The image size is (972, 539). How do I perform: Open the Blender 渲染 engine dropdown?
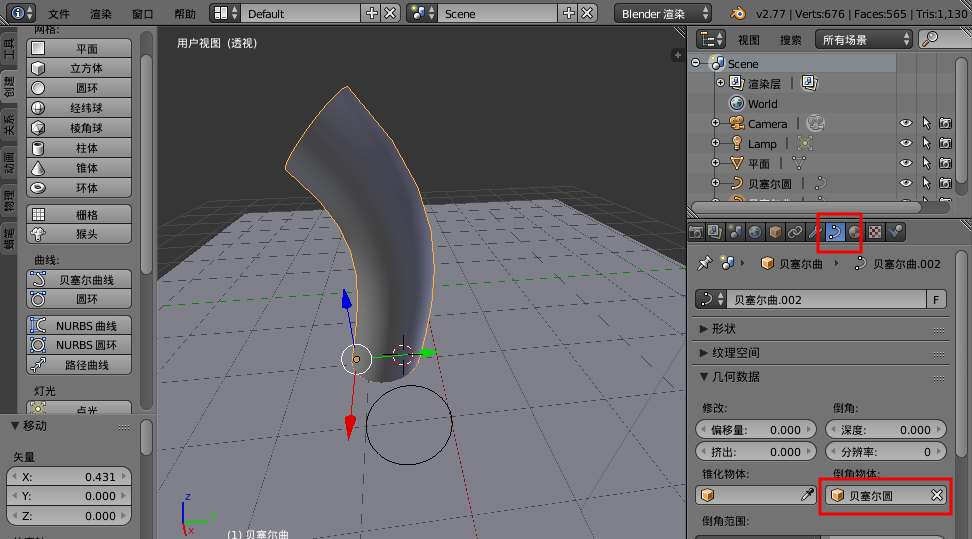(x=665, y=13)
